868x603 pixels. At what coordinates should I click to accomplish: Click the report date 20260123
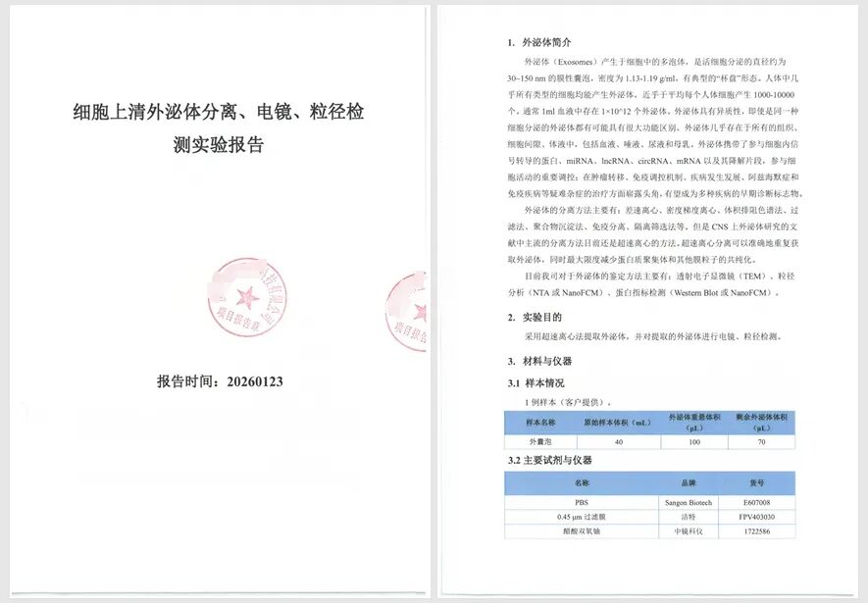coord(220,381)
